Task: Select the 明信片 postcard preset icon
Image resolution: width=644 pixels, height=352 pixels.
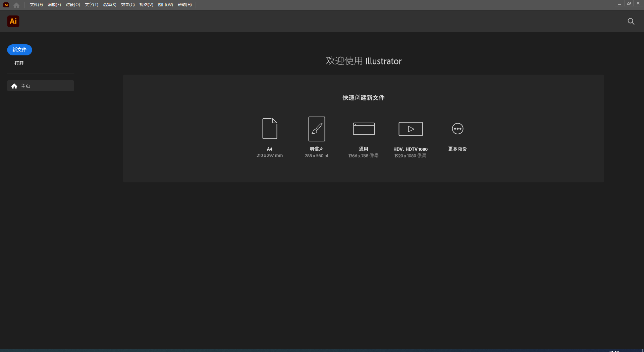Action: (x=316, y=129)
